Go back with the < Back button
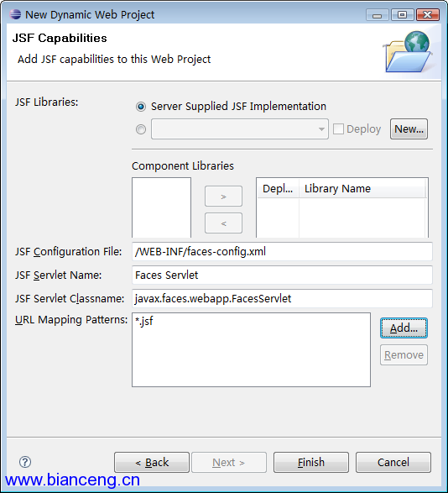 click(x=152, y=462)
